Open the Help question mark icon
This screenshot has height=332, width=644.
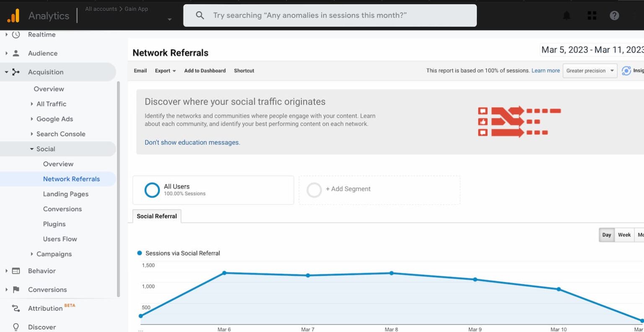(614, 16)
